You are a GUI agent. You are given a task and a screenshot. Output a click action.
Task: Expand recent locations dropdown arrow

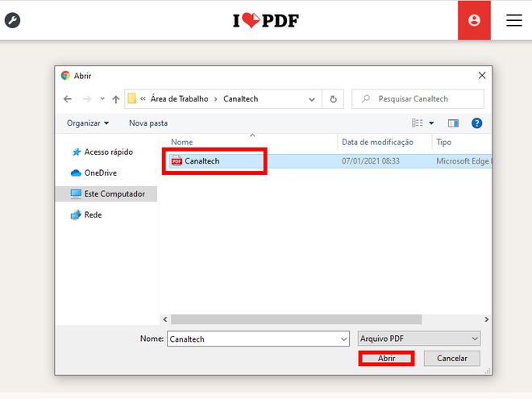[x=102, y=99]
